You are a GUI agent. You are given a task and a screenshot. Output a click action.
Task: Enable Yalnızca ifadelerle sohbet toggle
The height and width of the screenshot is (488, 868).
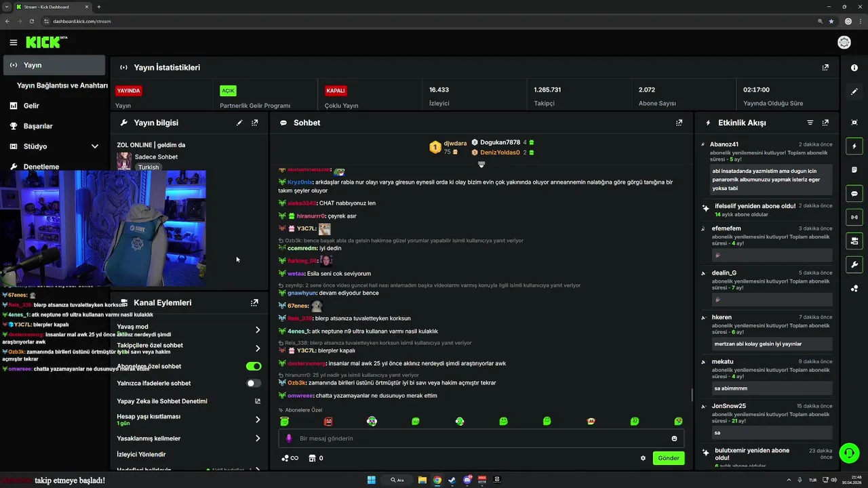(254, 383)
